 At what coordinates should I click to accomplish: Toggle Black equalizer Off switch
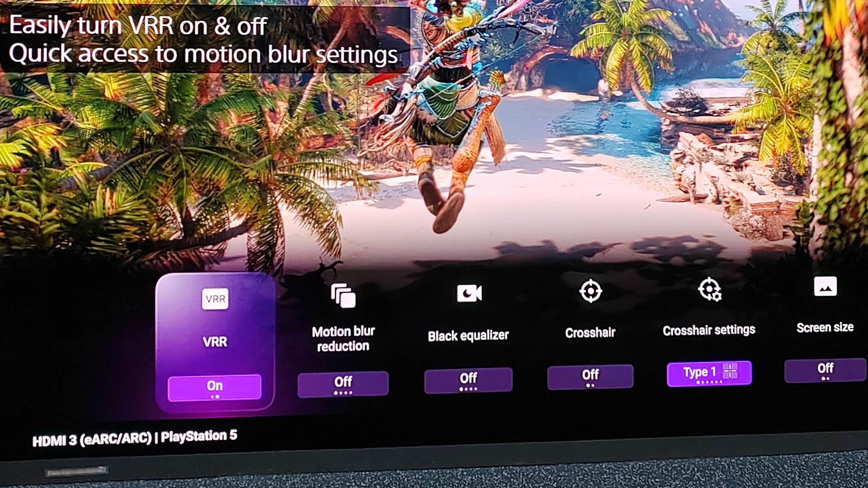(x=468, y=379)
